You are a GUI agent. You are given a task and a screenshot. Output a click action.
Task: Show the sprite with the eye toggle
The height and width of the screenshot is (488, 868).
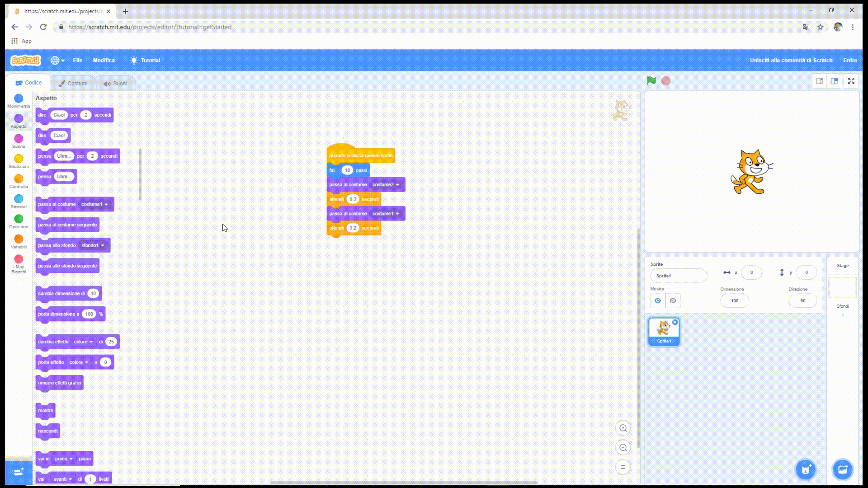[x=658, y=300]
